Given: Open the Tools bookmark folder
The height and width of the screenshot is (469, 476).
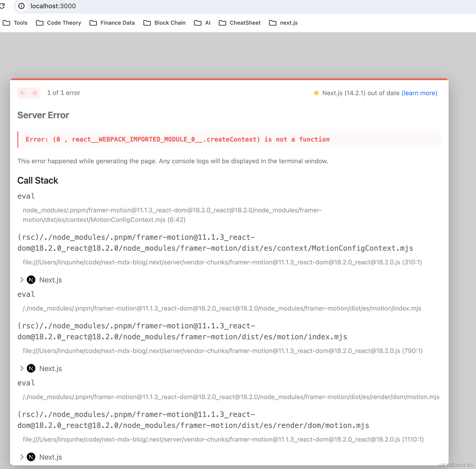Looking at the screenshot, I should 15,23.
